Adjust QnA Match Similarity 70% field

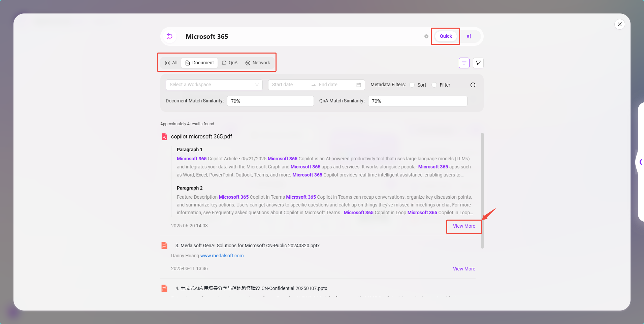pyautogui.click(x=418, y=101)
